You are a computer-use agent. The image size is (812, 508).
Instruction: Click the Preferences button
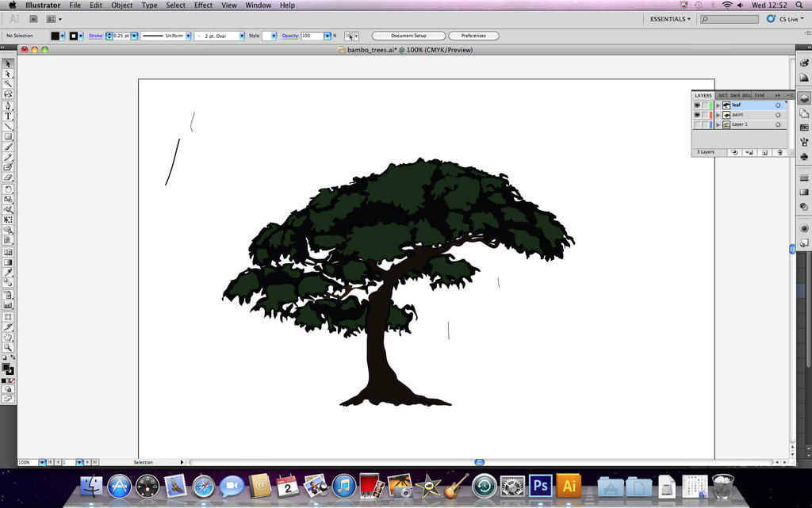473,36
